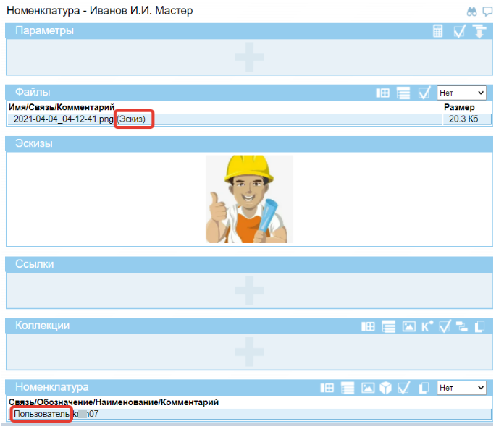Open the speech bubble comments icon
The image size is (504, 437).
click(487, 12)
